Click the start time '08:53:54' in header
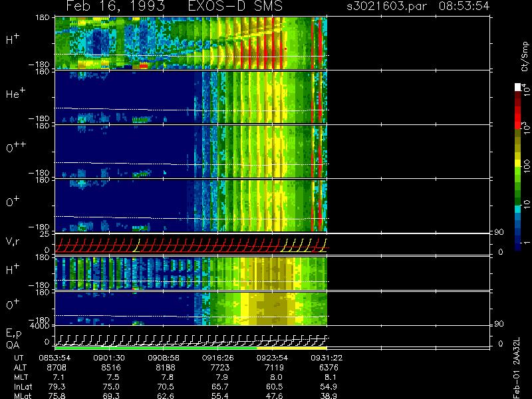This screenshot has height=399, width=532. [464, 6]
